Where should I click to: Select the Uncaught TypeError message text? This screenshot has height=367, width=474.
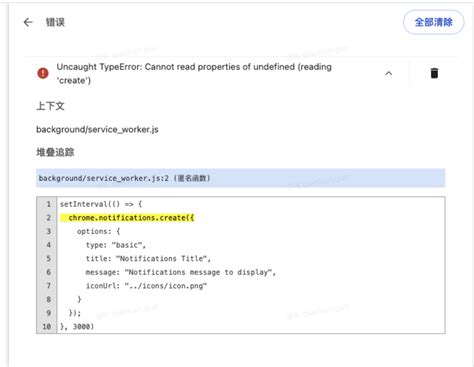[194, 74]
